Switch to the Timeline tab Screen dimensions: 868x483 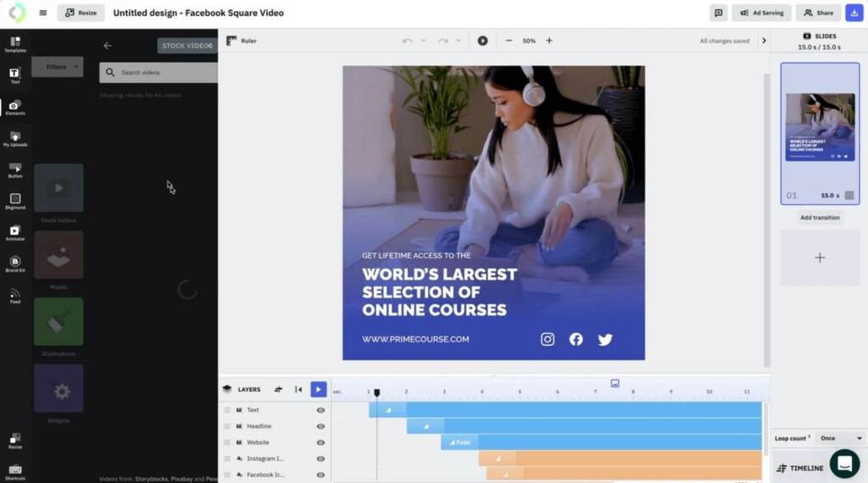click(800, 468)
